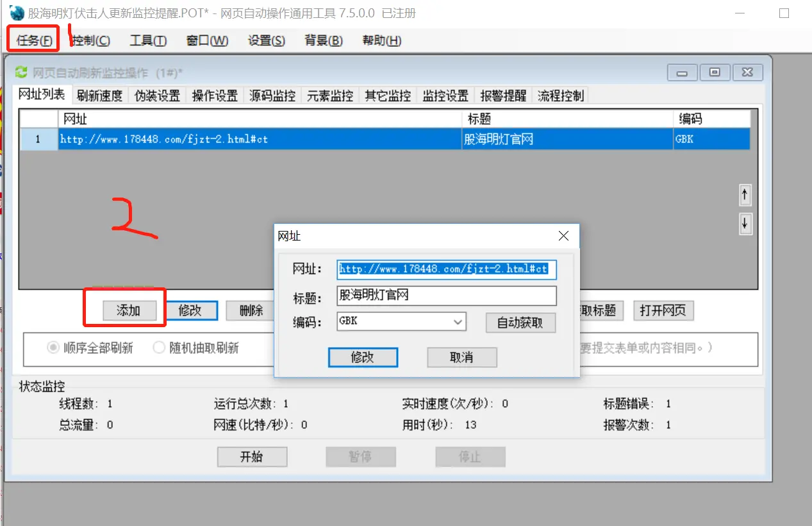Click the green refresh icon of inner window
The height and width of the screenshot is (526, 812).
click(21, 72)
